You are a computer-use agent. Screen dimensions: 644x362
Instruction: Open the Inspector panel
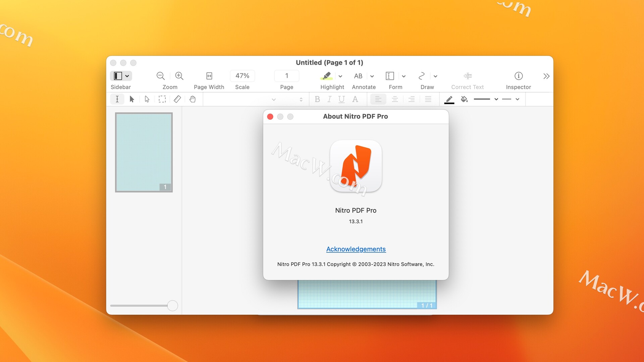(519, 76)
